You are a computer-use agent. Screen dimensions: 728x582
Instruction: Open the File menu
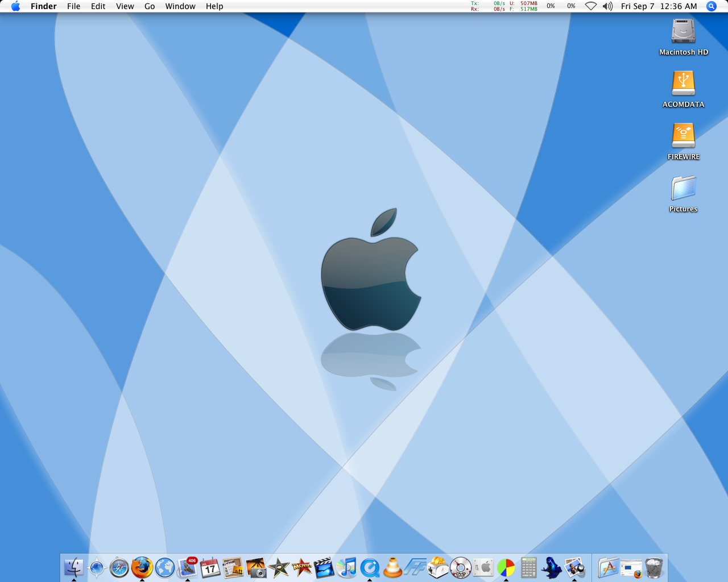(74, 6)
